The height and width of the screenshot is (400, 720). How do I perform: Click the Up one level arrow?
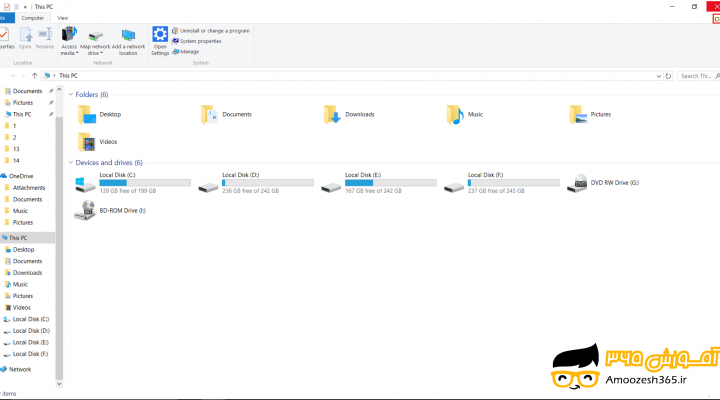click(x=34, y=76)
